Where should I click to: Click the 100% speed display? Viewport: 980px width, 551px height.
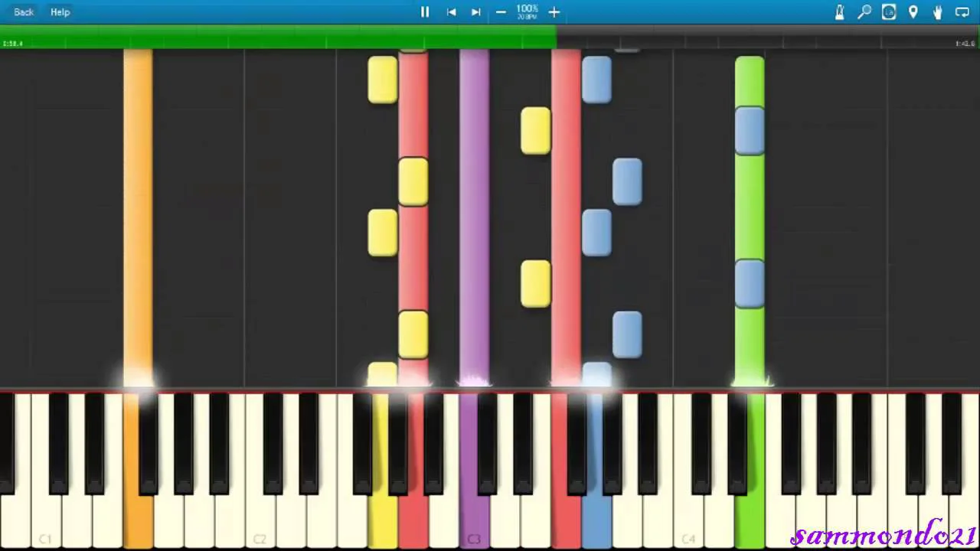coord(527,11)
